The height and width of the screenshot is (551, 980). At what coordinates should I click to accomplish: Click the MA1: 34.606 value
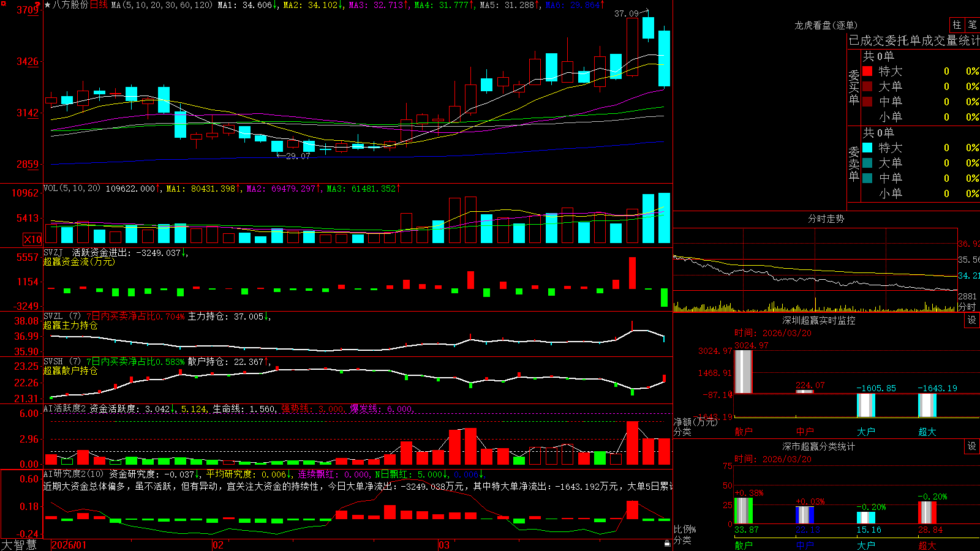click(x=247, y=5)
